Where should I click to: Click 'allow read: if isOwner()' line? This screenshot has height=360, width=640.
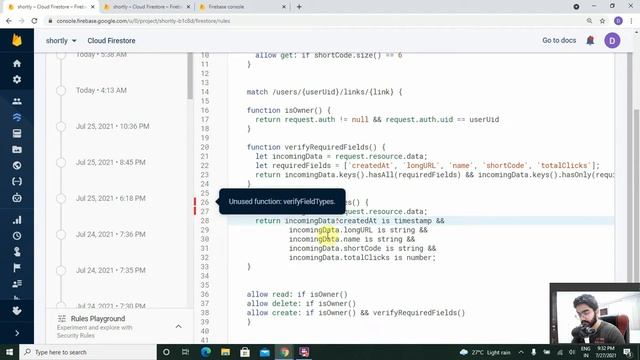click(297, 294)
